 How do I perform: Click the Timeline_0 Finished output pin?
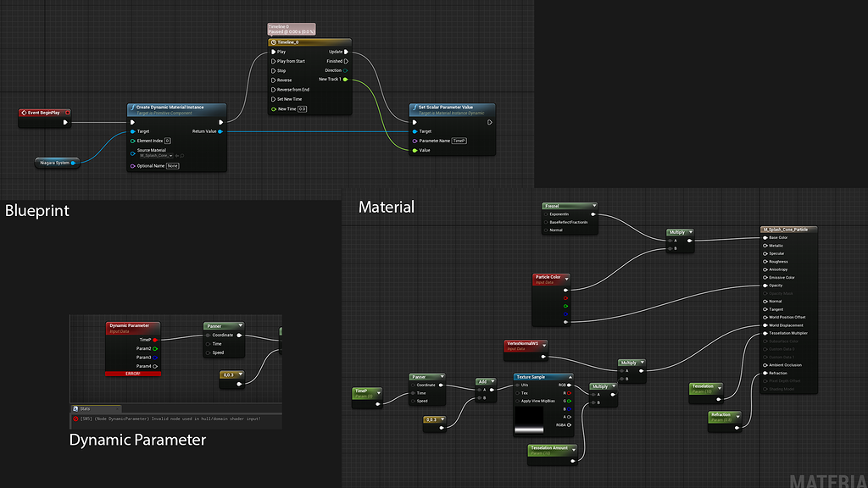click(346, 61)
